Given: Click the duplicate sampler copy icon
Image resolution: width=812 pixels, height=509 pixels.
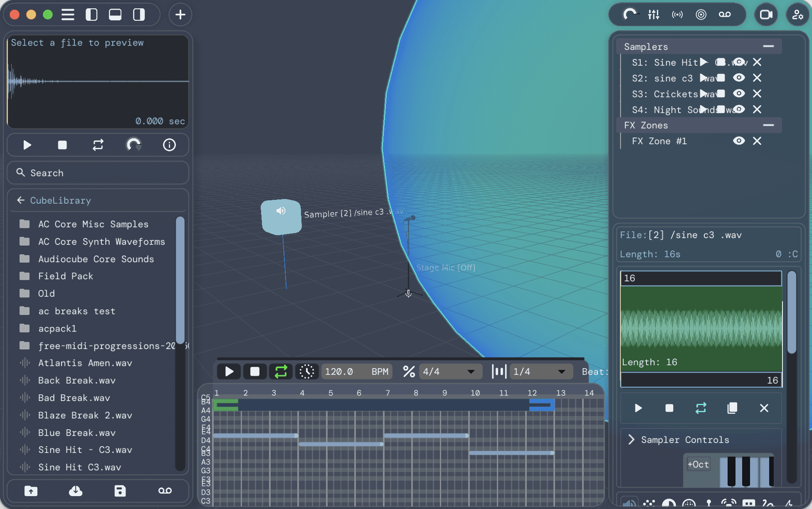Looking at the screenshot, I should pos(732,408).
